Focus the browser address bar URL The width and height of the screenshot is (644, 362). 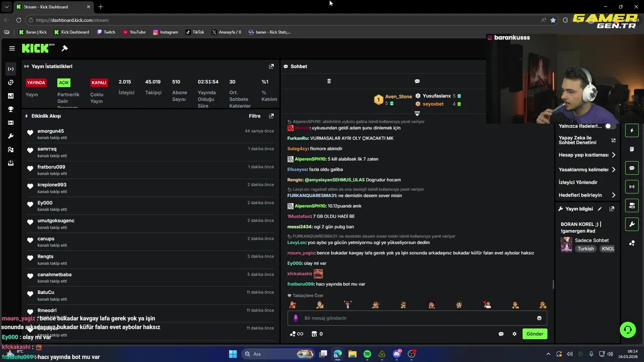tap(72, 20)
